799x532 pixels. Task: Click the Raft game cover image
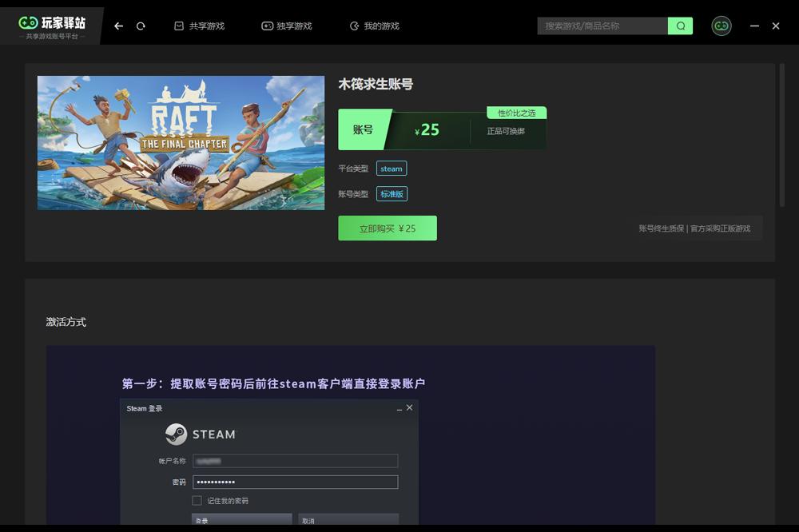tap(180, 142)
